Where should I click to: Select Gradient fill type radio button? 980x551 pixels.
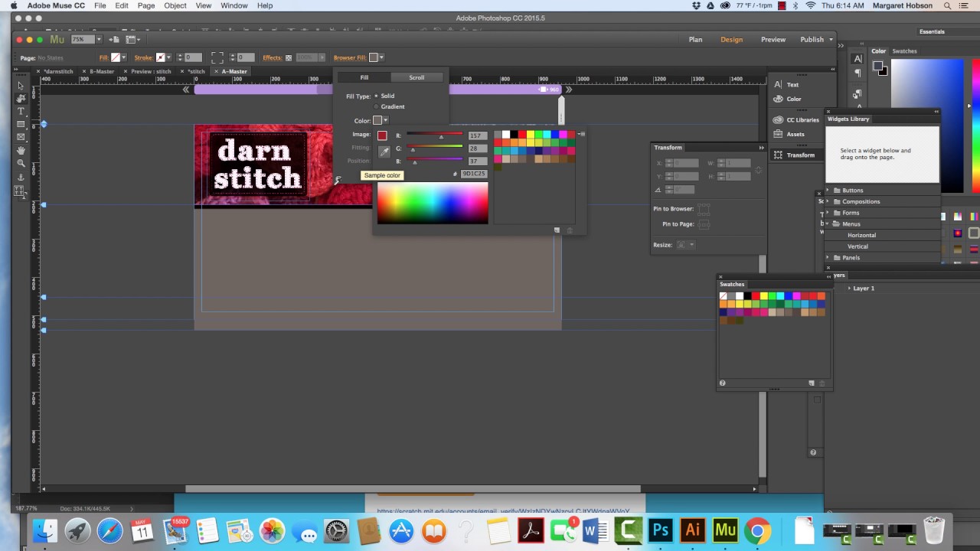[376, 106]
